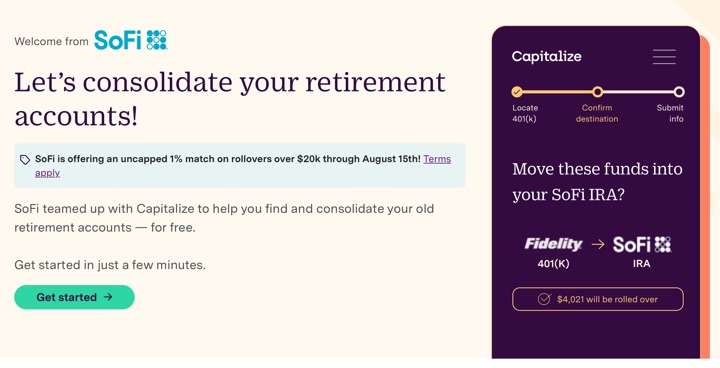Open the Capitalize hamburger menu

664,57
